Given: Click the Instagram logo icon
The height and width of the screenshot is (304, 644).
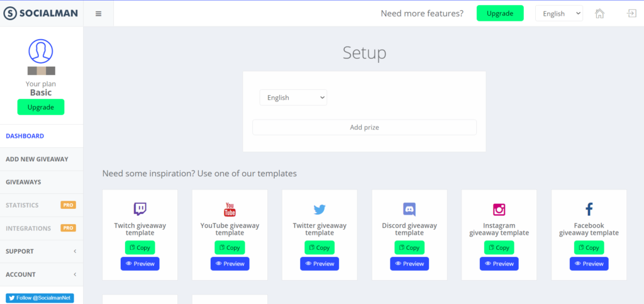Looking at the screenshot, I should (499, 210).
